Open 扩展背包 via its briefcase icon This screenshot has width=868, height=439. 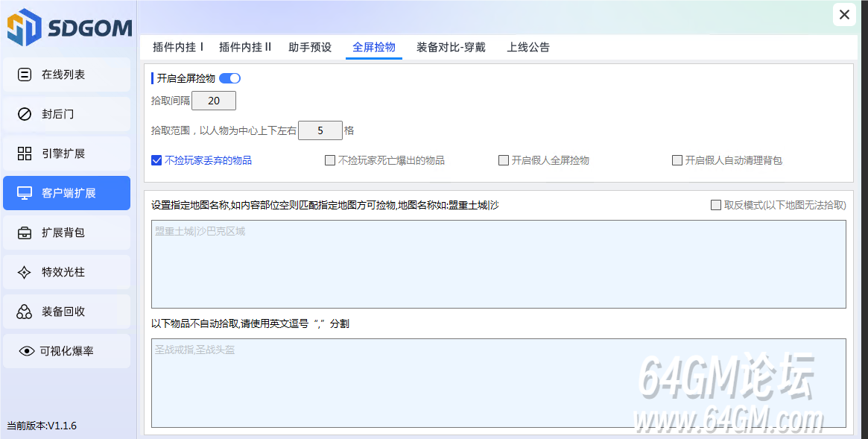[x=25, y=233]
